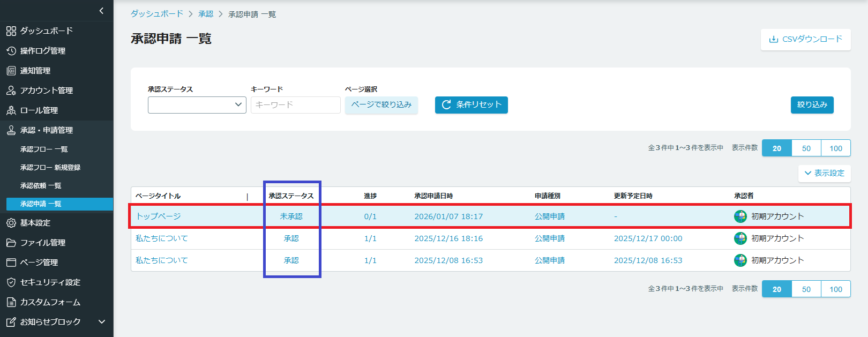Click the 条件リセット button
The width and height of the screenshot is (868, 337).
471,105
